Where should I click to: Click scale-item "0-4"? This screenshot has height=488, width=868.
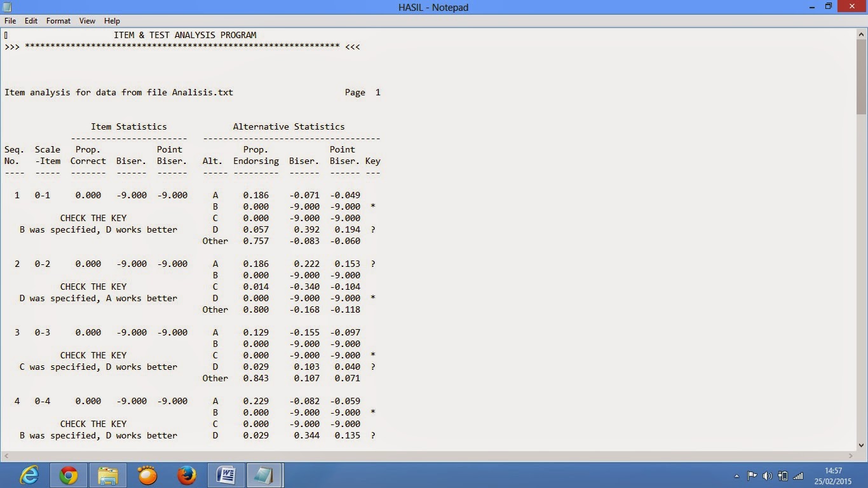(43, 401)
